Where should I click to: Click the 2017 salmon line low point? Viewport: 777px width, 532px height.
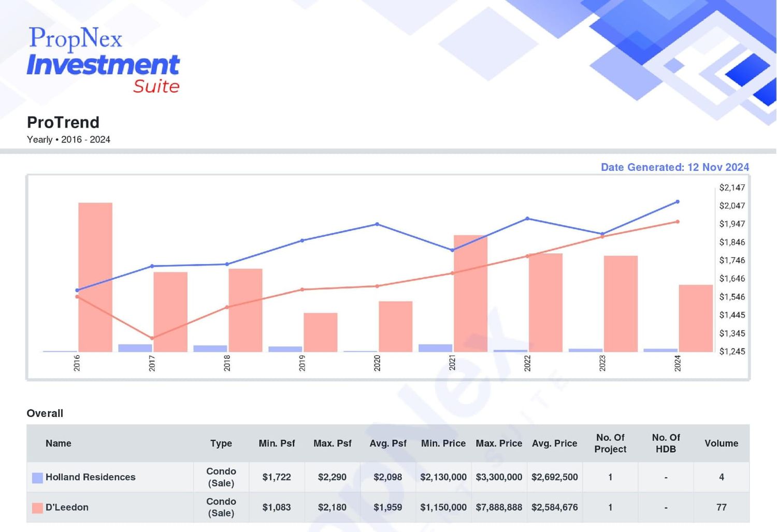pyautogui.click(x=152, y=338)
